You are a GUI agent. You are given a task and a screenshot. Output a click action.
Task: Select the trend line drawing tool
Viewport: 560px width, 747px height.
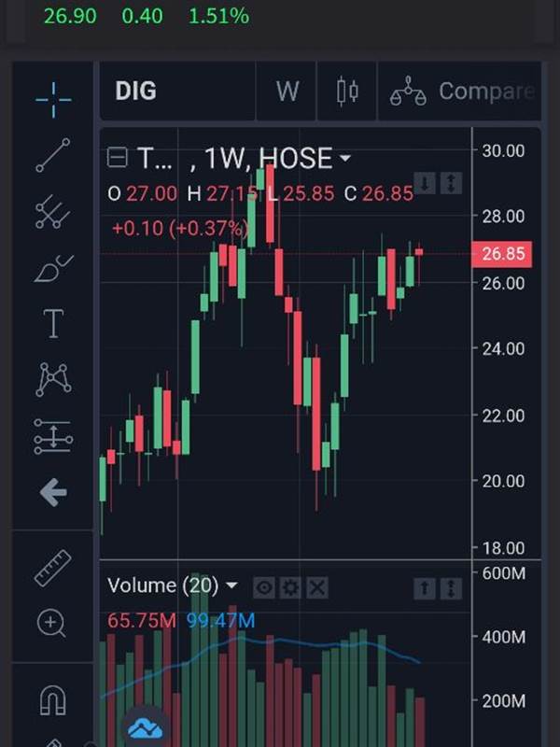[x=53, y=155]
